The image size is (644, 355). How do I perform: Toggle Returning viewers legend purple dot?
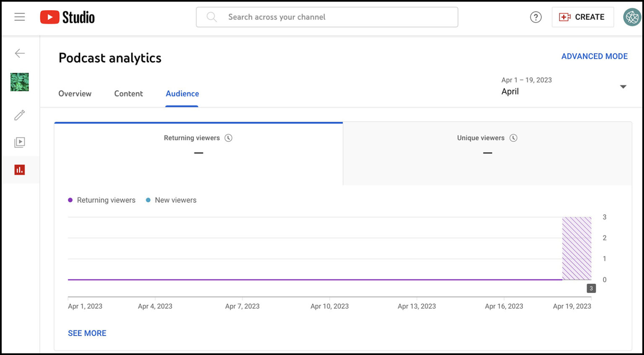click(70, 200)
